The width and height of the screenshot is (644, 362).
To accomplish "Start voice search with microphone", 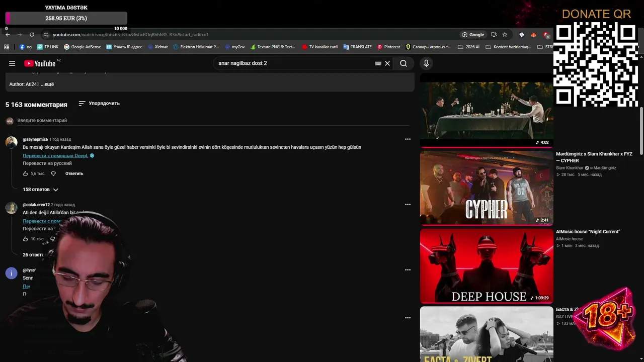I will point(426,63).
